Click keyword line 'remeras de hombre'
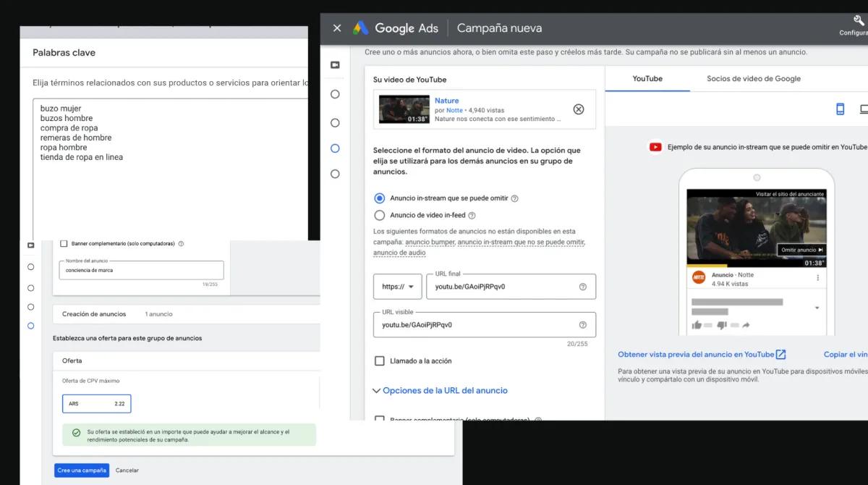868x485 pixels. click(x=76, y=138)
